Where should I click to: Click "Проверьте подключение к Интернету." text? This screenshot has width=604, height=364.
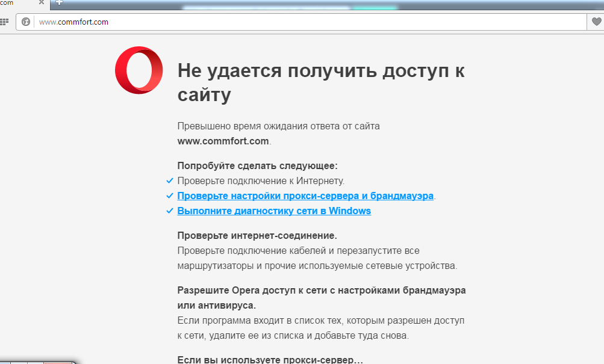261,180
